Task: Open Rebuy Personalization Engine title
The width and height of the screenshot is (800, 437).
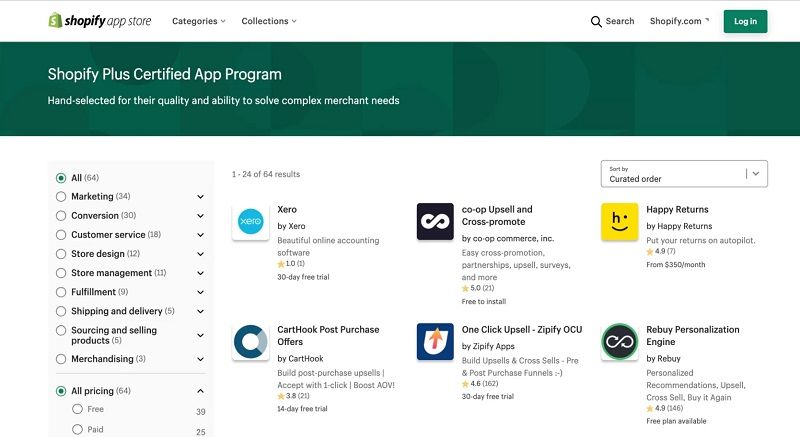Action: point(692,336)
